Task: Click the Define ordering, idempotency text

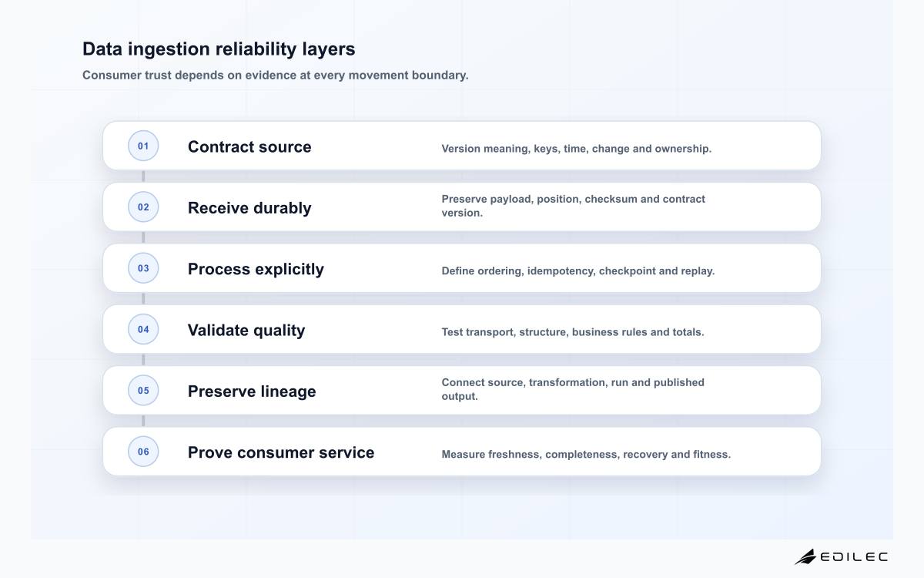Action: point(577,271)
